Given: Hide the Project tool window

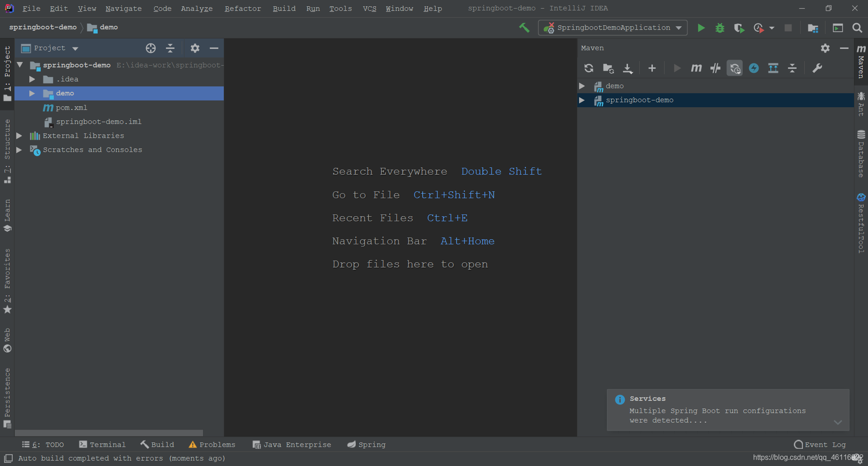Looking at the screenshot, I should pos(214,48).
